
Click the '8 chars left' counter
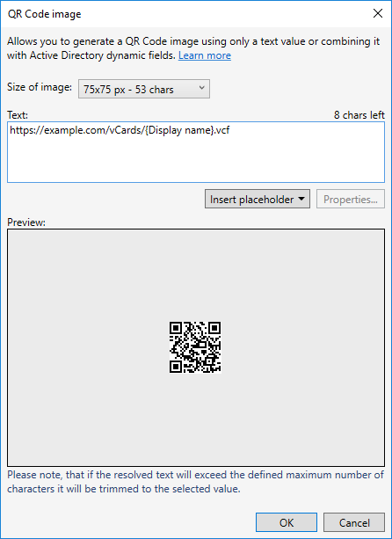(x=359, y=115)
